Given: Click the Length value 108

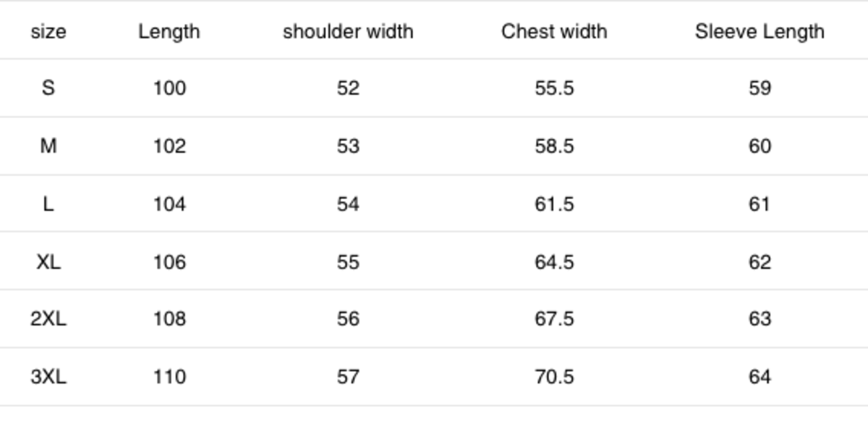Looking at the screenshot, I should 169,319.
